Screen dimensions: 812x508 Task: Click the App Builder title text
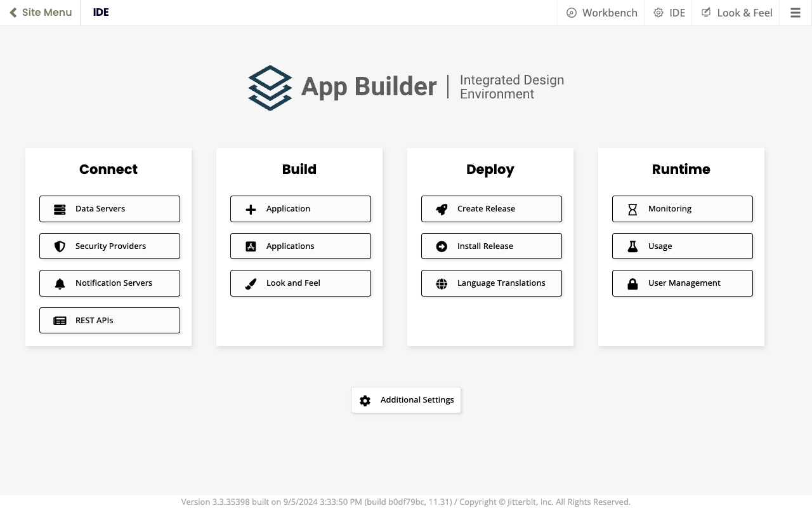[369, 87]
